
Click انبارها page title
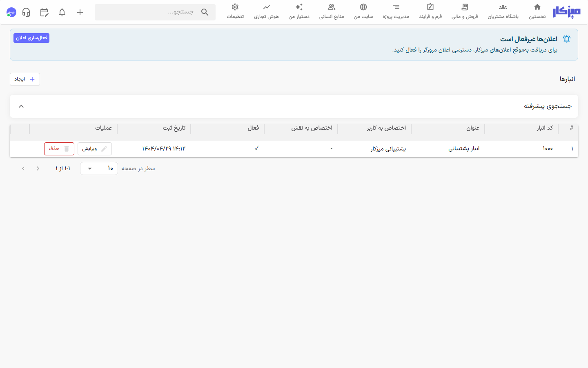[567, 79]
